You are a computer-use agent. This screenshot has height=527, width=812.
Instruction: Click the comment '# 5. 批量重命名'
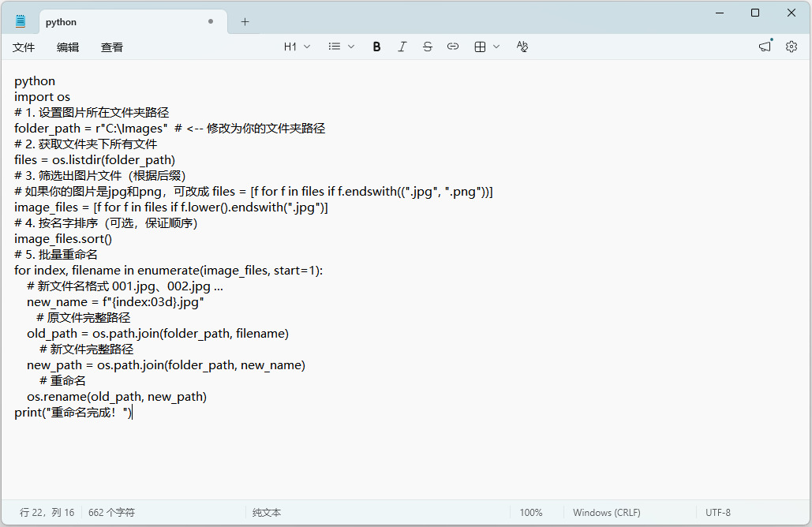pos(56,255)
